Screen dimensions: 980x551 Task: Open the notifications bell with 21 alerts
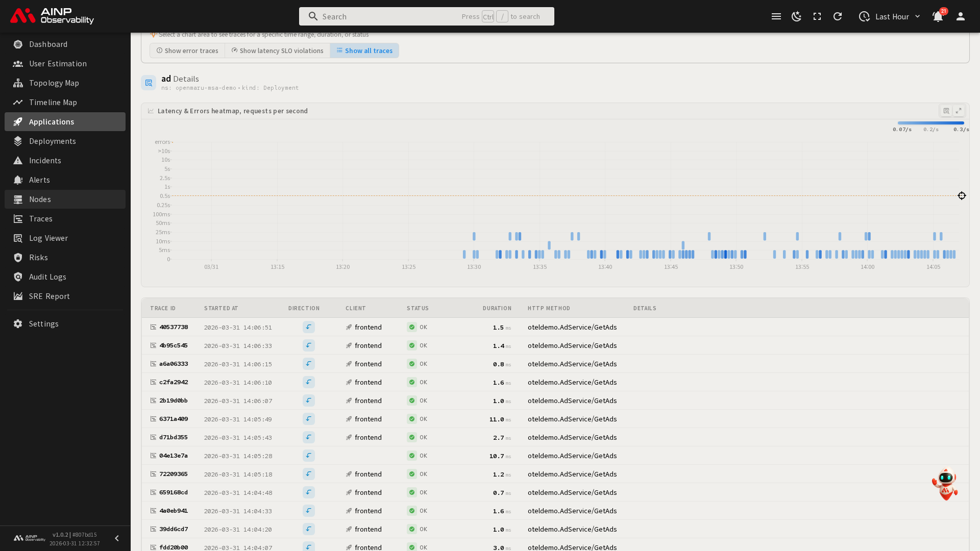pyautogui.click(x=938, y=16)
